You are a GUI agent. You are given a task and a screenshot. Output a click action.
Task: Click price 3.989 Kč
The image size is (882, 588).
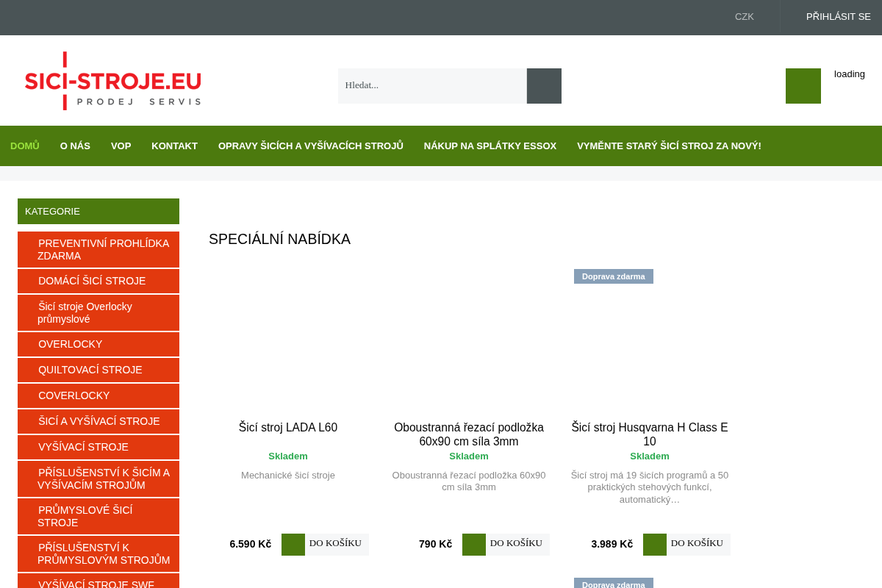(612, 545)
